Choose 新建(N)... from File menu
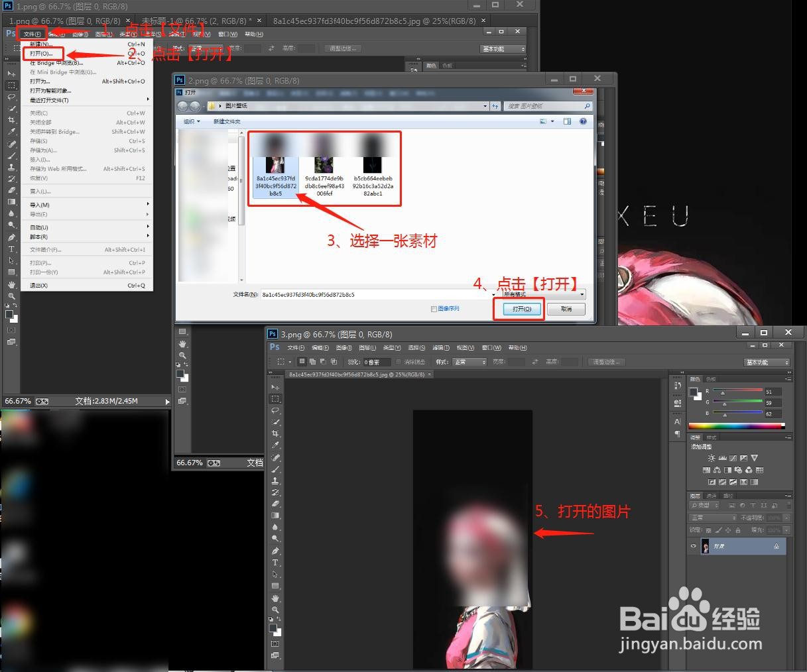The height and width of the screenshot is (672, 807). click(88, 44)
